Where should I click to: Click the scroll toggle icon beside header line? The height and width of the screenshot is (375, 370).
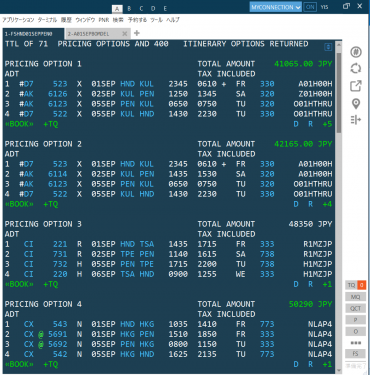[x=328, y=47]
